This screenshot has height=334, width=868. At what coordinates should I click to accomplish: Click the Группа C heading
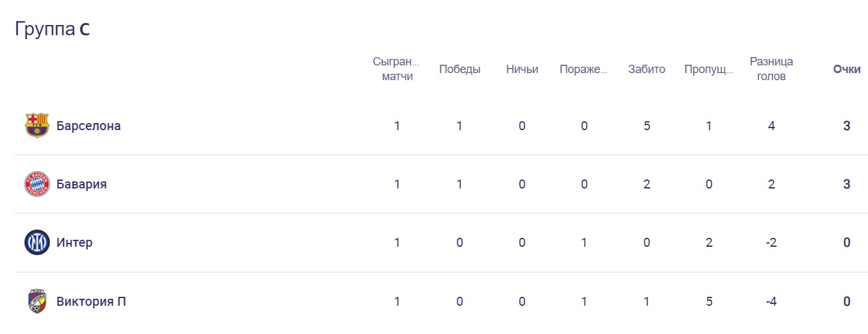coord(52,30)
